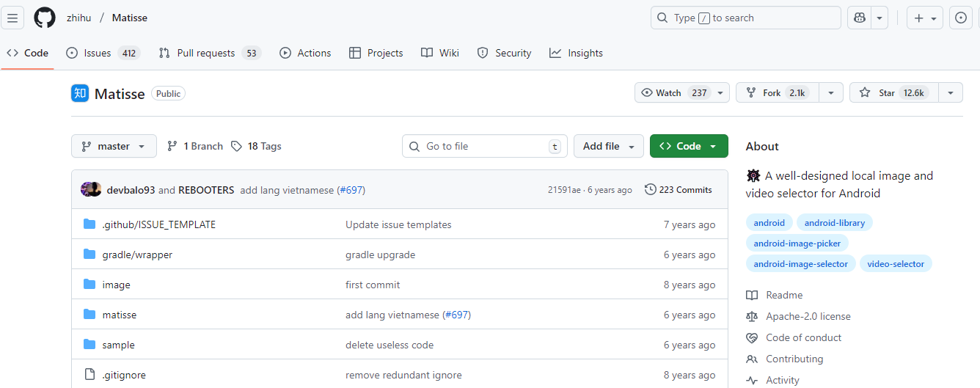Open the Contributing link
Screen dimensions: 980x388
(x=785, y=359)
